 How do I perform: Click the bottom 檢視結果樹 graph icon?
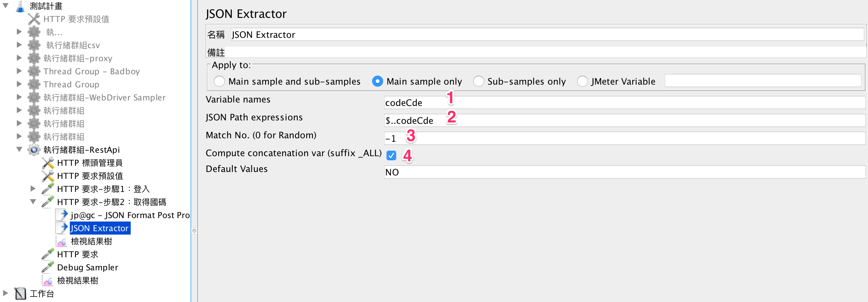48,280
